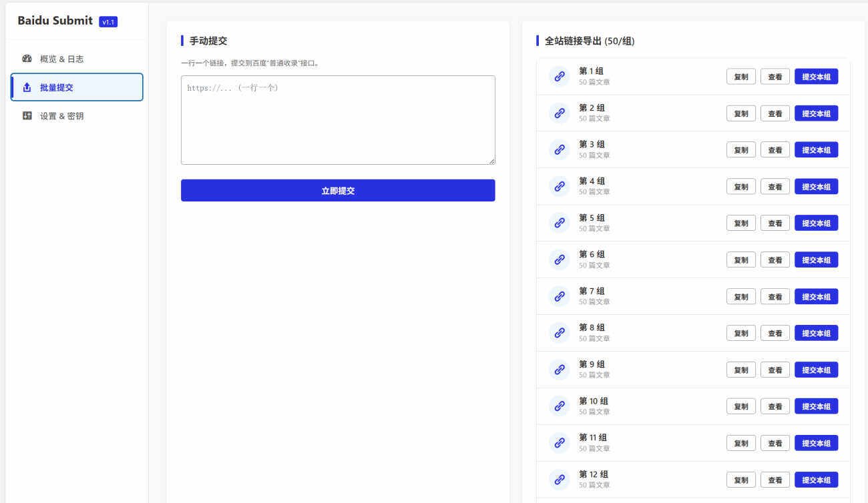This screenshot has height=503, width=868.
Task: View links in 第 8 组
Action: click(775, 334)
